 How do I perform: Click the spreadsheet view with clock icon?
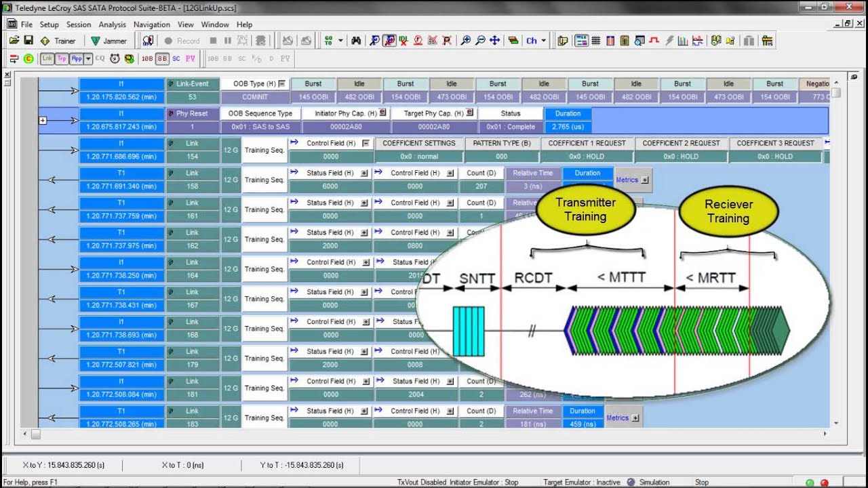pyautogui.click(x=639, y=41)
